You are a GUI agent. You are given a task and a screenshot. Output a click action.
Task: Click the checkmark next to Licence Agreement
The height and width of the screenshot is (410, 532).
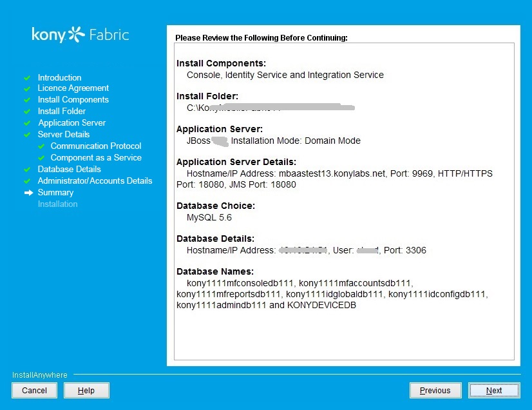coord(27,88)
